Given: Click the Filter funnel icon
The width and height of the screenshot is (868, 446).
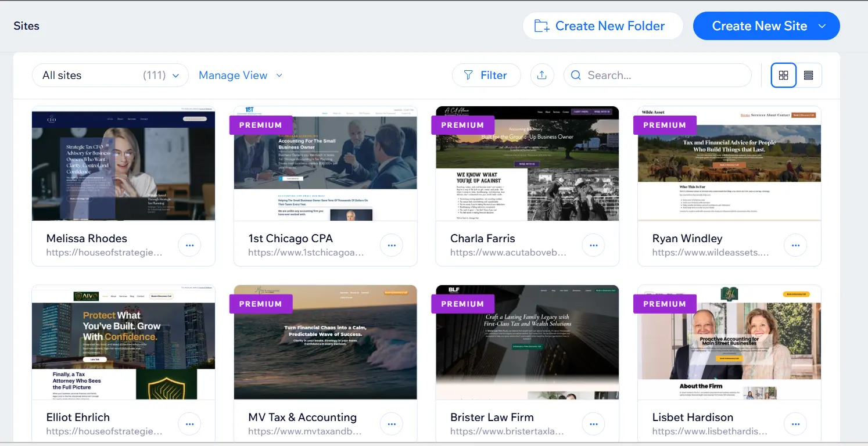Looking at the screenshot, I should click(469, 75).
